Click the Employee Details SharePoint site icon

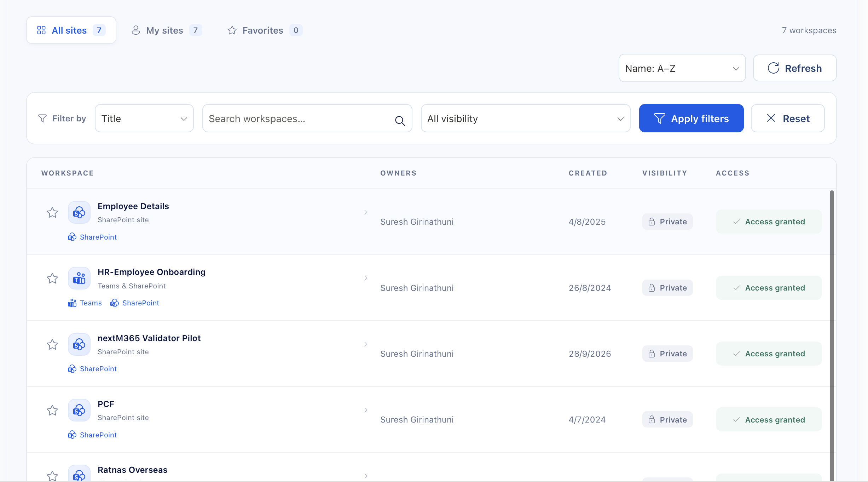point(79,212)
